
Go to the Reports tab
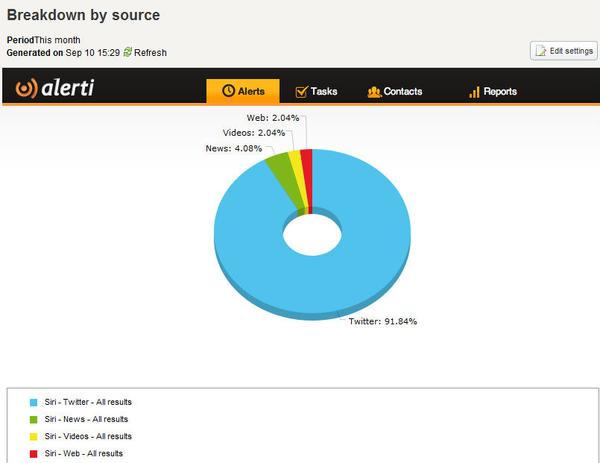[x=500, y=91]
